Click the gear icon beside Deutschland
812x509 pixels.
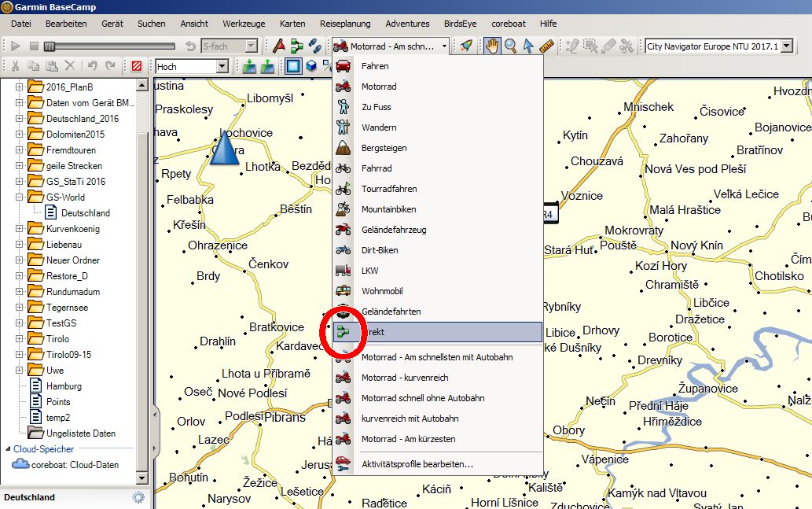click(x=138, y=497)
